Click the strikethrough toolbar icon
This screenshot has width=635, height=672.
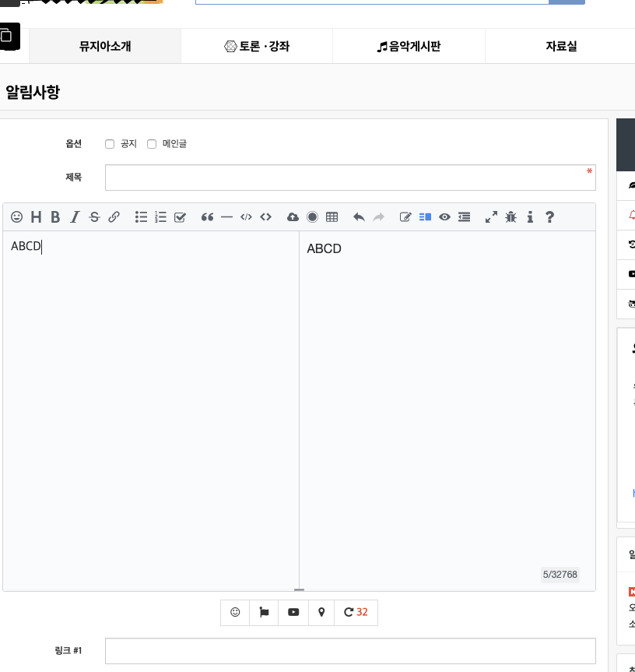[x=94, y=217]
